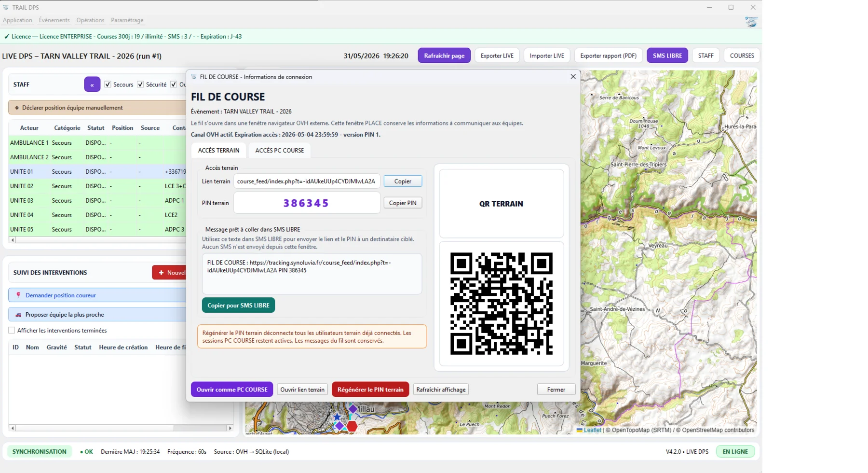Click the Fermer button
868x473 pixels.
click(x=556, y=390)
